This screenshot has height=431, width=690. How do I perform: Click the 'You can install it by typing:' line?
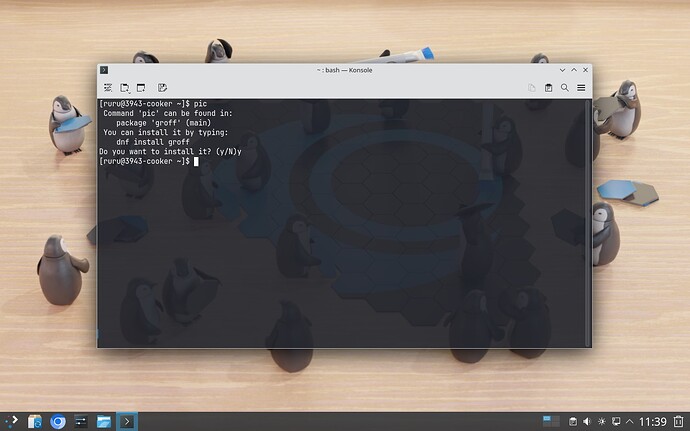[165, 132]
